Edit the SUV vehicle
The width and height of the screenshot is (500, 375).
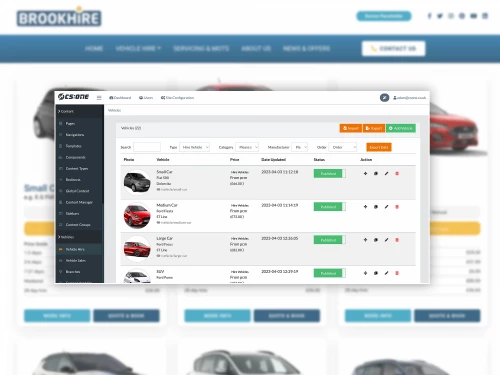coord(386,273)
